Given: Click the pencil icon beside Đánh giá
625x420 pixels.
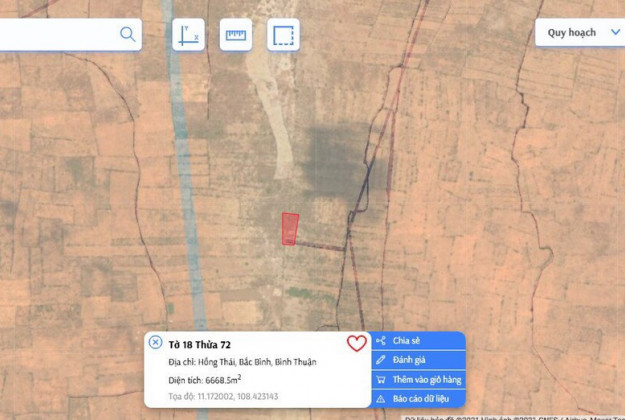Looking at the screenshot, I should click(x=381, y=360).
